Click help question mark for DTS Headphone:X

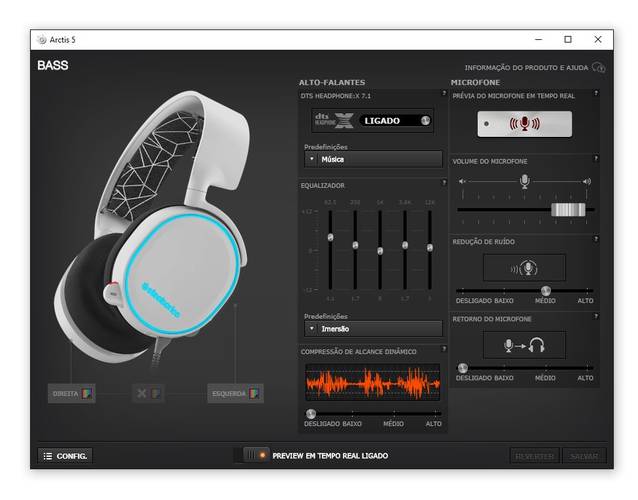click(444, 93)
